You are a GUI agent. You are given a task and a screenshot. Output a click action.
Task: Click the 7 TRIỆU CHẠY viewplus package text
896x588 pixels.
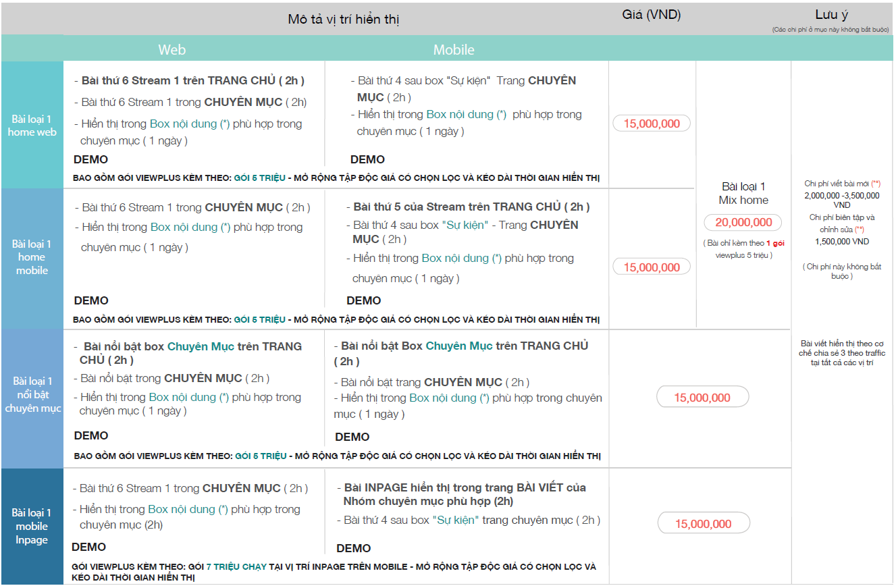pos(236,567)
